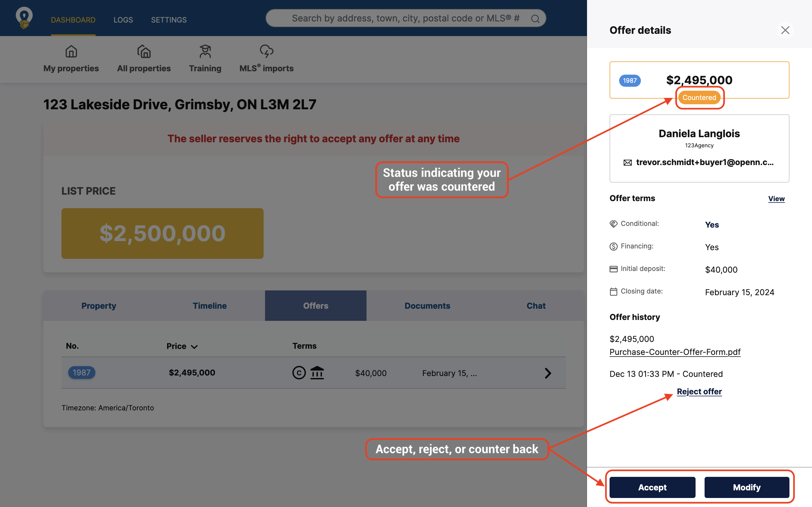The height and width of the screenshot is (507, 812).
Task: Click the My properties home icon
Action: point(71,51)
